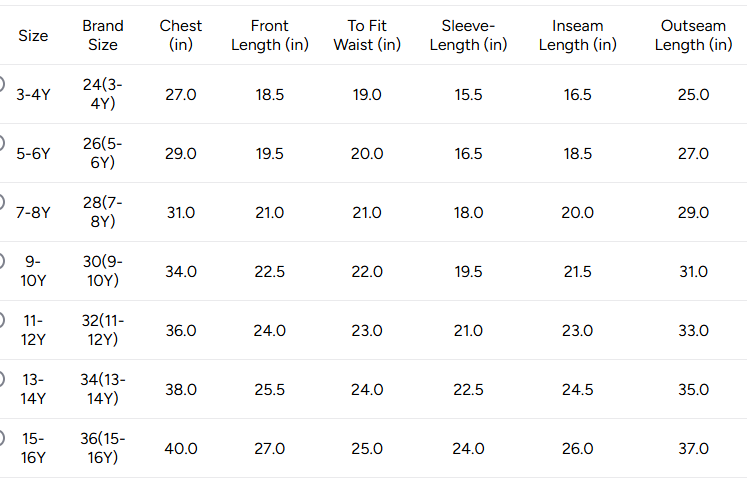Choose the 13-14Y size radio button
This screenshot has height=487, width=747.
tap(1, 379)
